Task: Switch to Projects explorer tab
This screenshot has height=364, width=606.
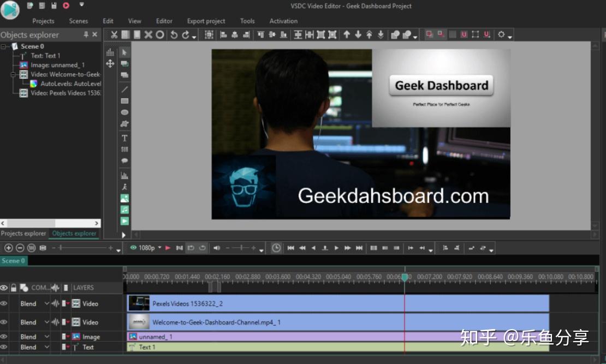Action: tap(23, 234)
